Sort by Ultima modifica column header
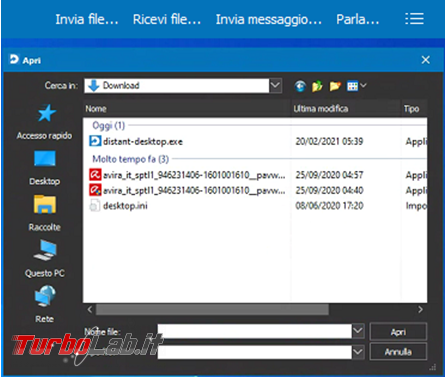 pos(346,109)
